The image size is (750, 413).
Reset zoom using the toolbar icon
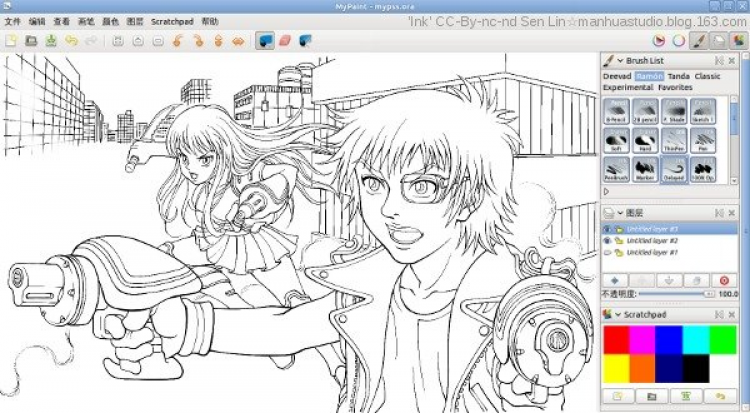[118, 41]
